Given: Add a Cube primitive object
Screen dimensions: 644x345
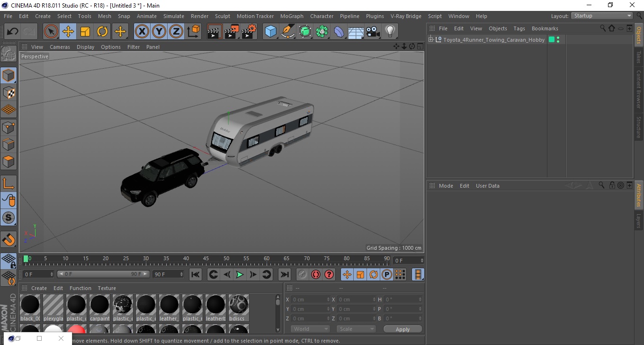Looking at the screenshot, I should click(x=271, y=32).
